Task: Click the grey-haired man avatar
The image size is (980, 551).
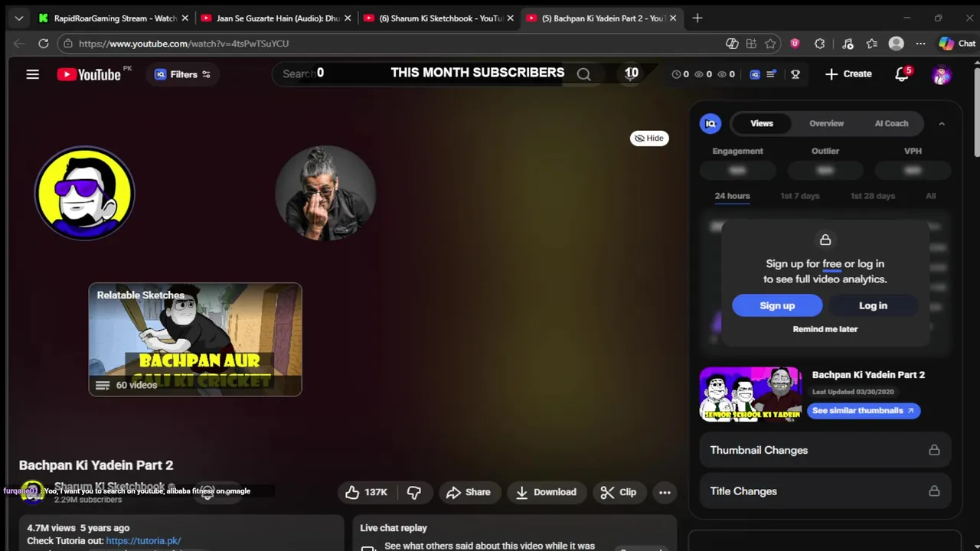Action: 325,193
